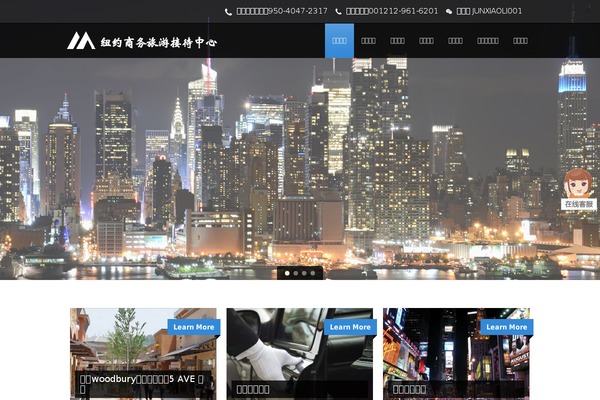Click the WeChat icon beside JUNXIAOLI001

click(449, 11)
